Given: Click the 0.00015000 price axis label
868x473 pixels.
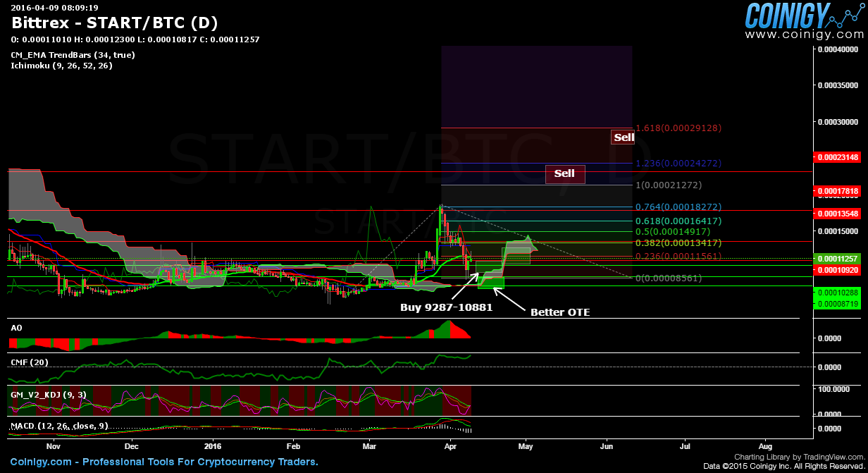Looking at the screenshot, I should (838, 231).
